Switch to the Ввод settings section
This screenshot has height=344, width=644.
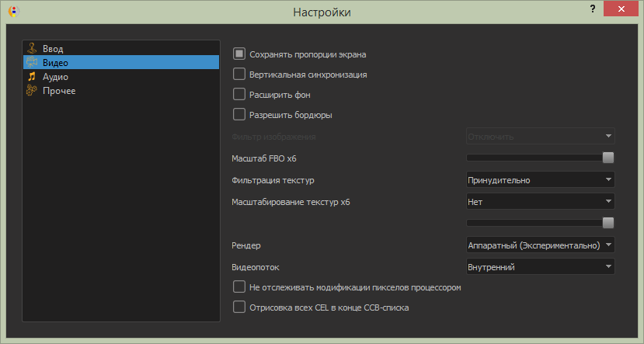click(53, 49)
